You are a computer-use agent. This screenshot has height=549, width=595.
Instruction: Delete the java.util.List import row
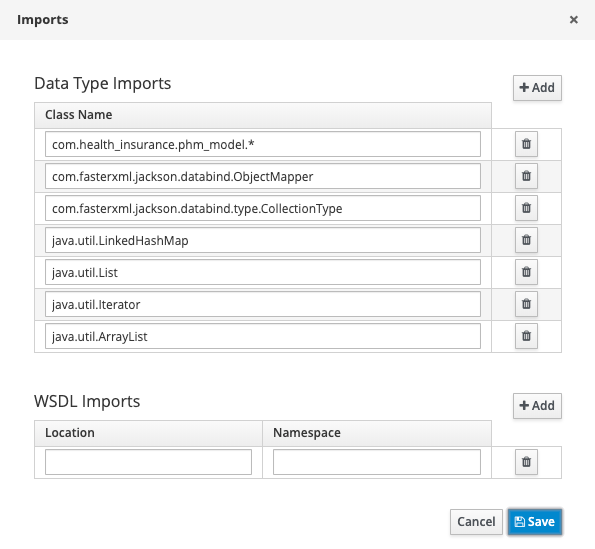pyautogui.click(x=526, y=272)
